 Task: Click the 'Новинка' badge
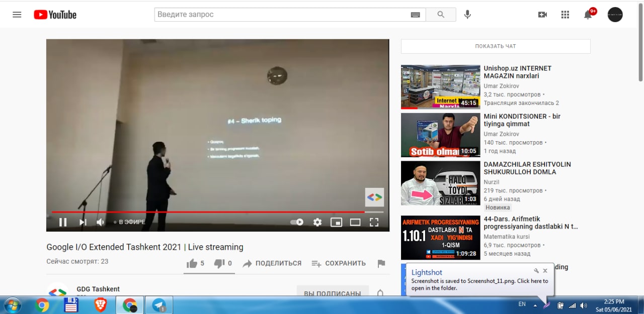(x=498, y=207)
